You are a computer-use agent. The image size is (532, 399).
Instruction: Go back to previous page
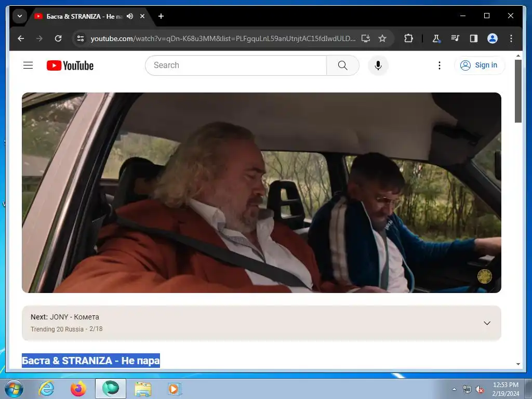pyautogui.click(x=21, y=38)
